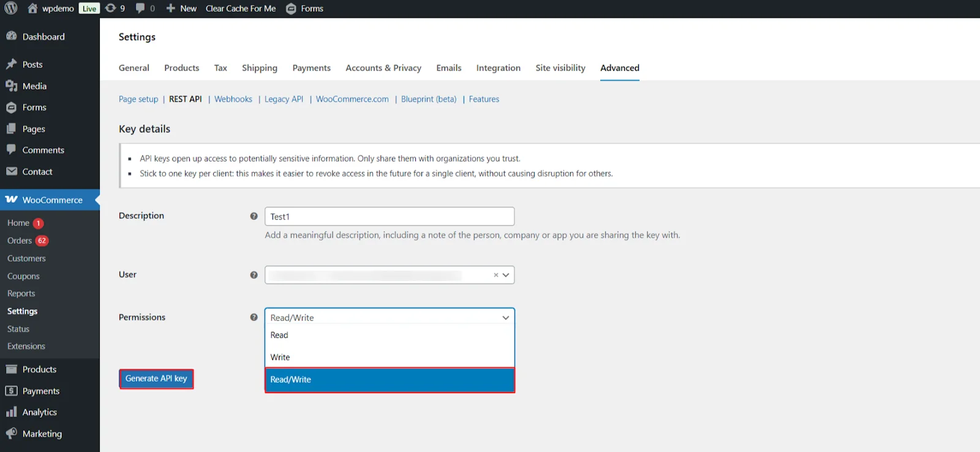Click the updates icon showing 9

click(110, 9)
